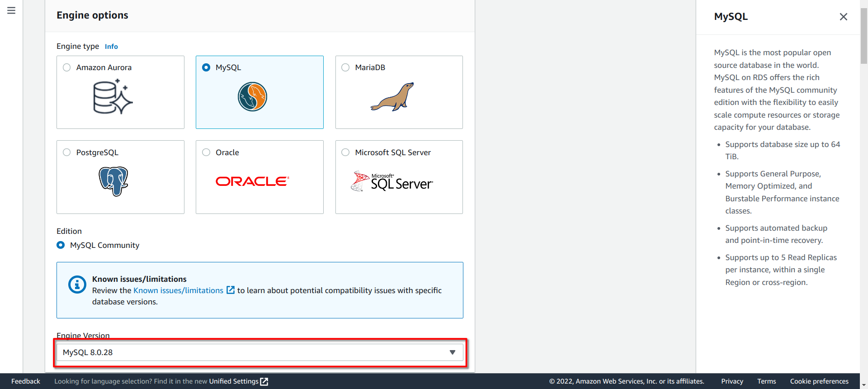Click external link icon after Known issues/limitations
The height and width of the screenshot is (389, 868).
click(x=231, y=290)
